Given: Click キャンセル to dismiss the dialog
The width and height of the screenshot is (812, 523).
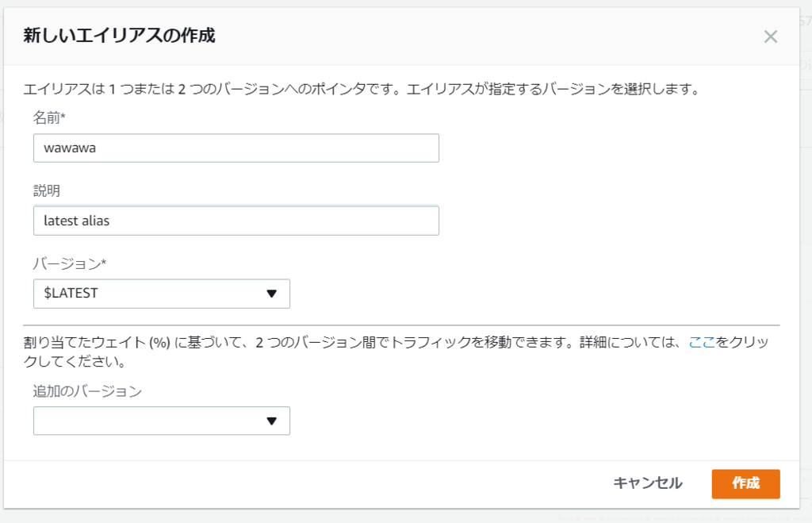Looking at the screenshot, I should [647, 483].
